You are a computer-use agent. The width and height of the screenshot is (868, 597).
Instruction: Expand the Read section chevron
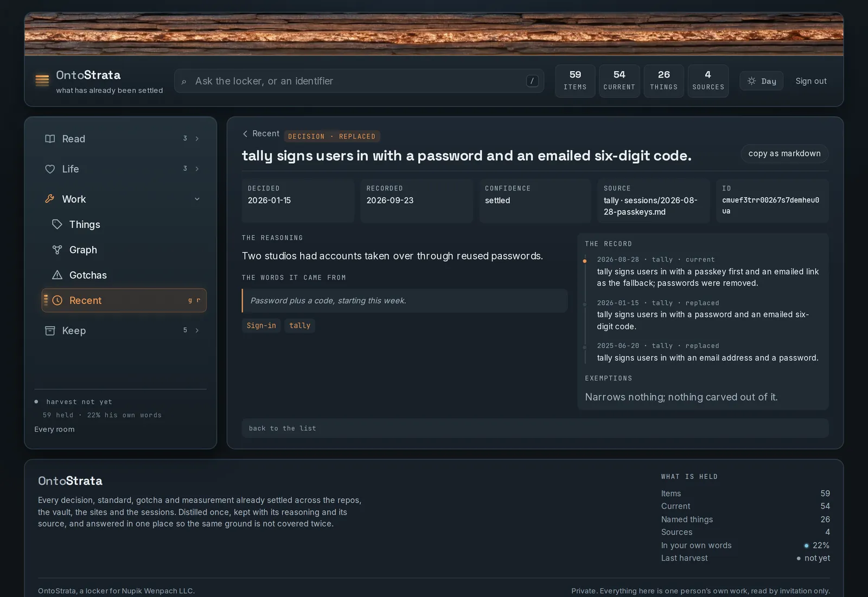(x=197, y=139)
